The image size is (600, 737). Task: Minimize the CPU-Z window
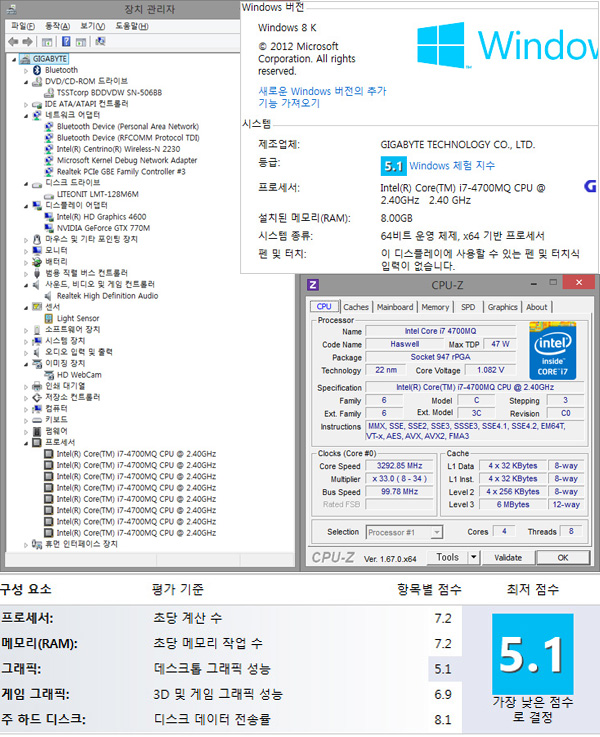[534, 283]
